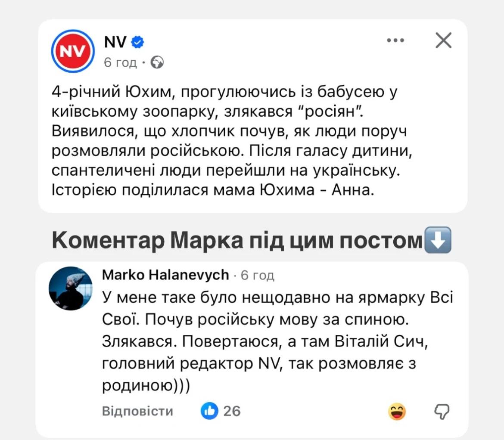Click the blue verified badge beside NV
The width and height of the screenshot is (504, 440).
click(x=138, y=42)
